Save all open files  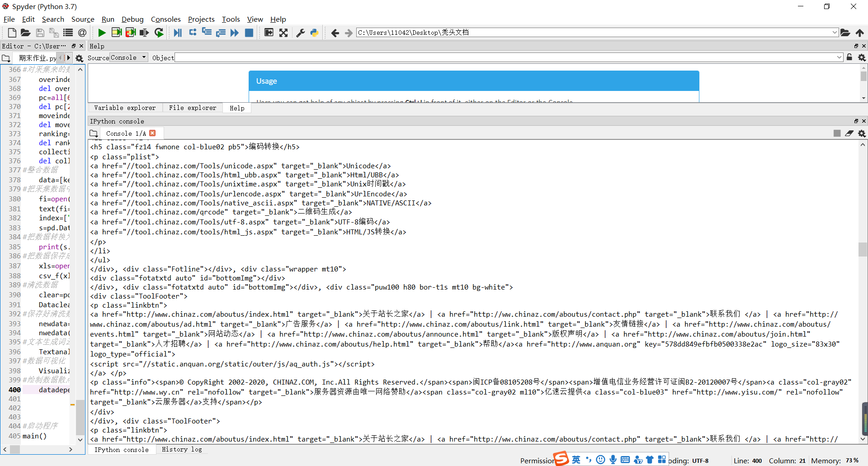pyautogui.click(x=54, y=33)
